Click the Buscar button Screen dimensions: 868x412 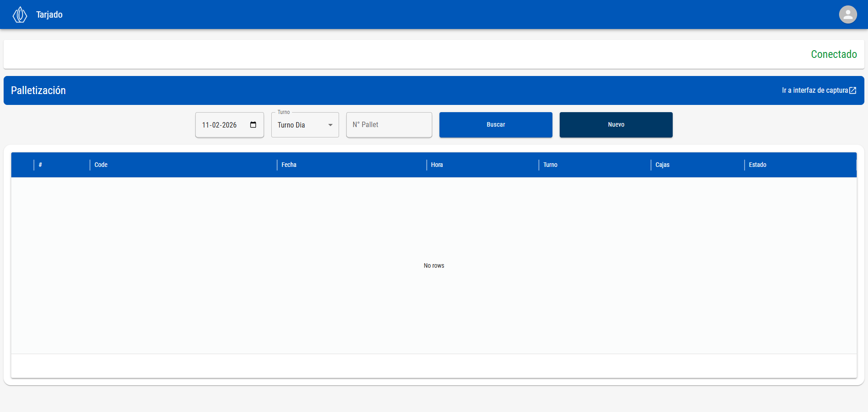(496, 125)
